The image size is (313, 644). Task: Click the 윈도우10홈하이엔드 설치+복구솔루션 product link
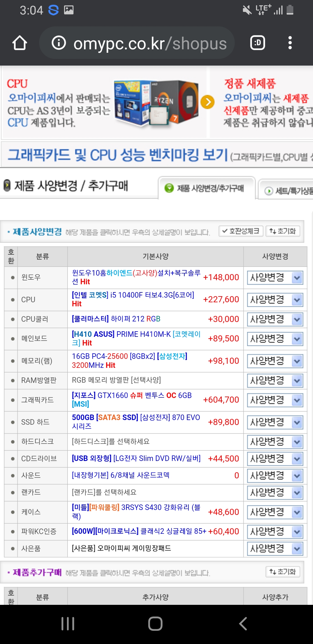tap(136, 277)
